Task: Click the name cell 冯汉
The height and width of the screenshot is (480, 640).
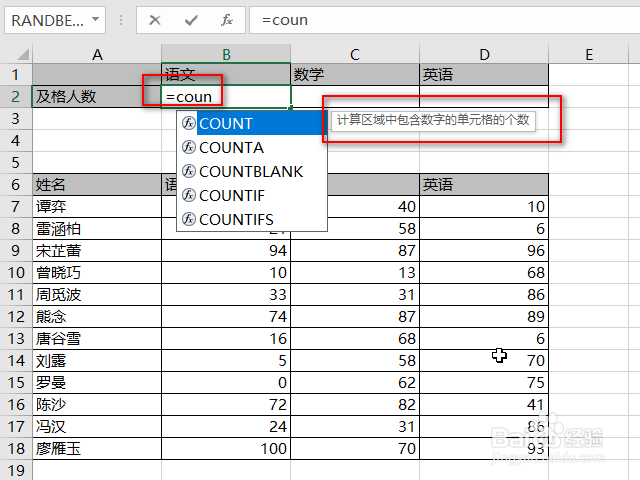Action: 97,427
